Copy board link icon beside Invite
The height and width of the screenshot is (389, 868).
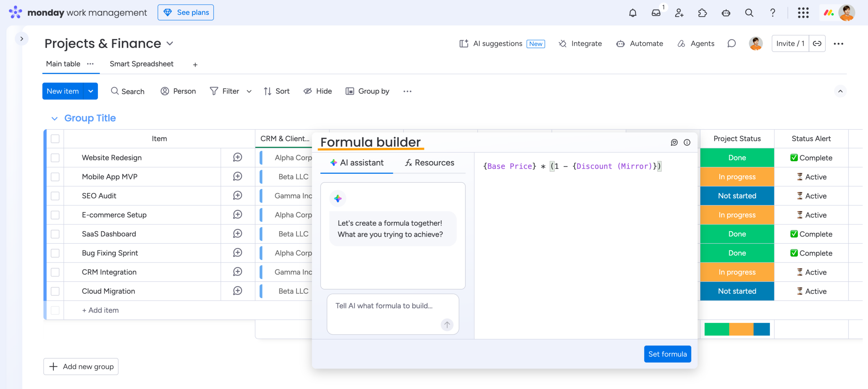(817, 43)
